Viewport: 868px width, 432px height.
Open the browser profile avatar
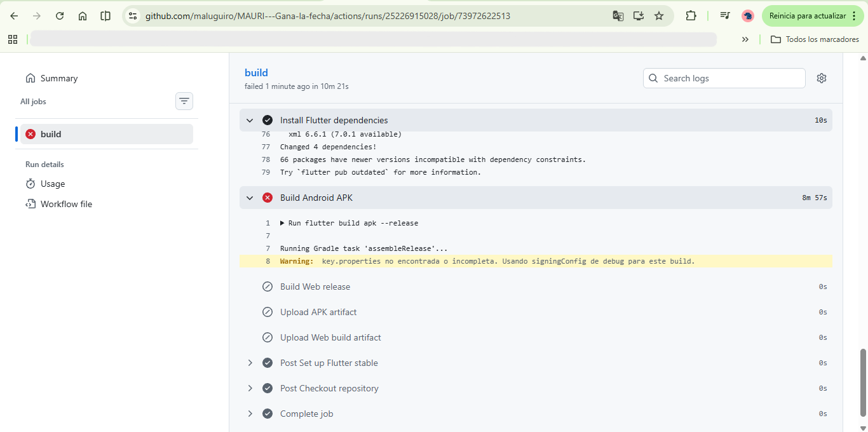[748, 16]
